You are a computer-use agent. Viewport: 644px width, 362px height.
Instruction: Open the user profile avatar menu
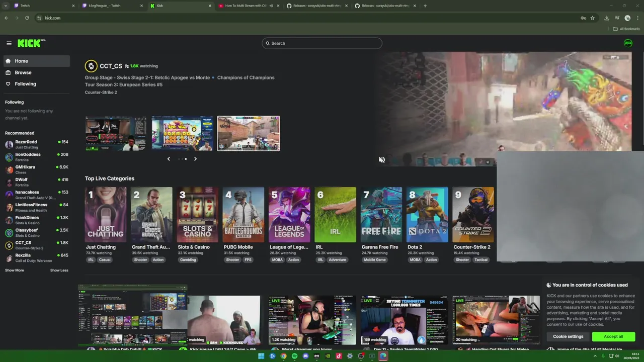click(x=628, y=43)
